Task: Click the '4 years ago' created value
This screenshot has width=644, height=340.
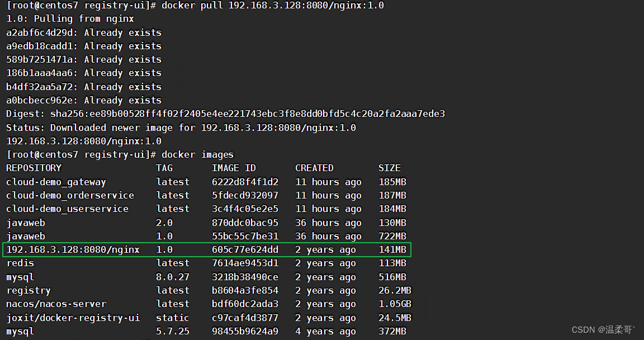Action: [x=326, y=332]
